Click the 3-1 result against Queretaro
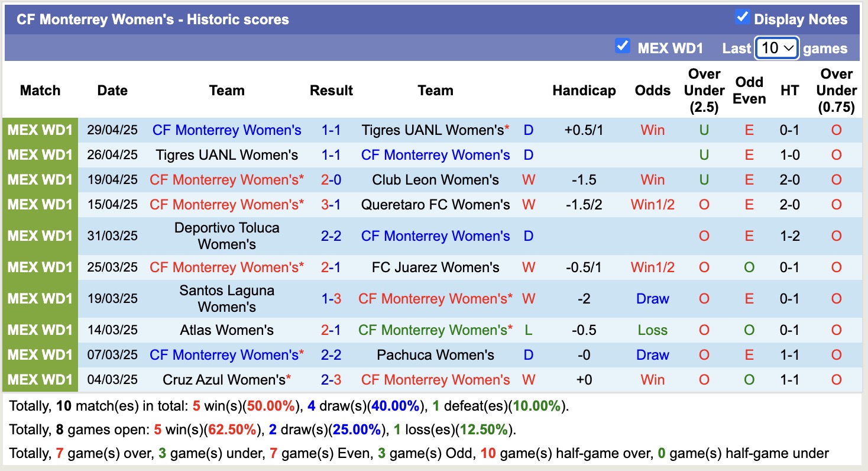The height and width of the screenshot is (471, 868). (331, 205)
